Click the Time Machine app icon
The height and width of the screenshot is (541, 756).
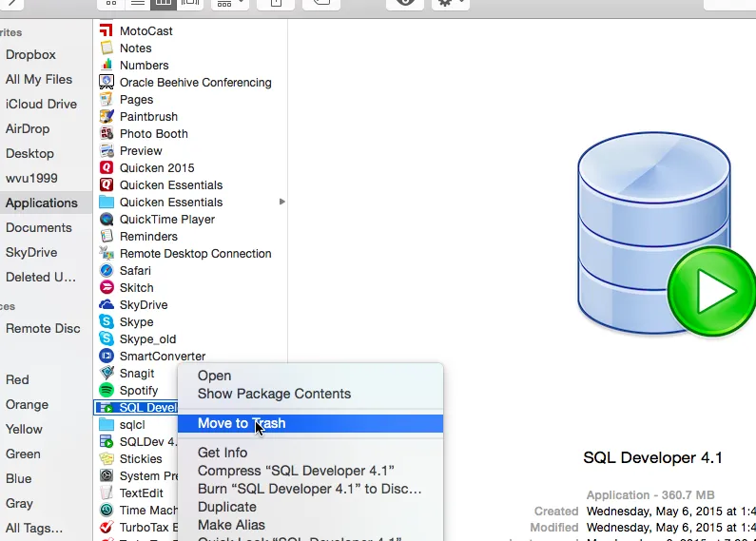point(107,510)
